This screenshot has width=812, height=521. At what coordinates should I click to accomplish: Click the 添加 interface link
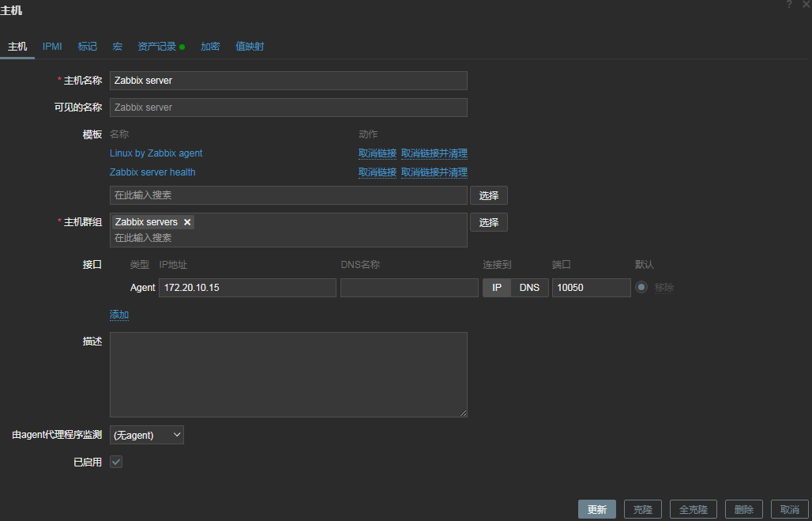click(x=119, y=315)
